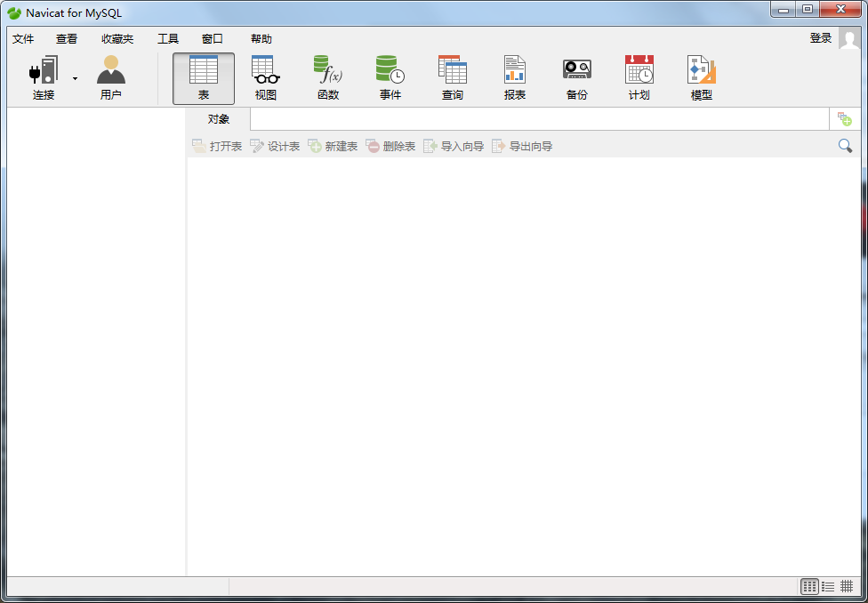Click the 设计表 button
Image resolution: width=868 pixels, height=603 pixels.
pos(275,146)
